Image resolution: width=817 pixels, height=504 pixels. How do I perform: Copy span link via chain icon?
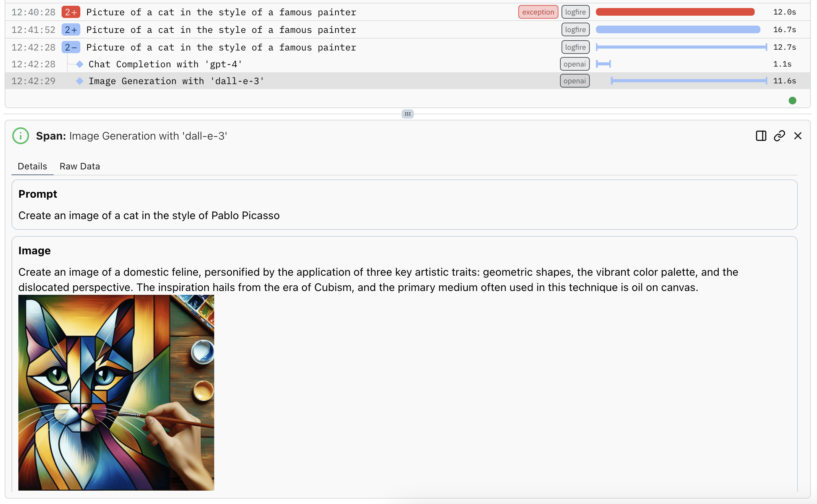click(779, 136)
